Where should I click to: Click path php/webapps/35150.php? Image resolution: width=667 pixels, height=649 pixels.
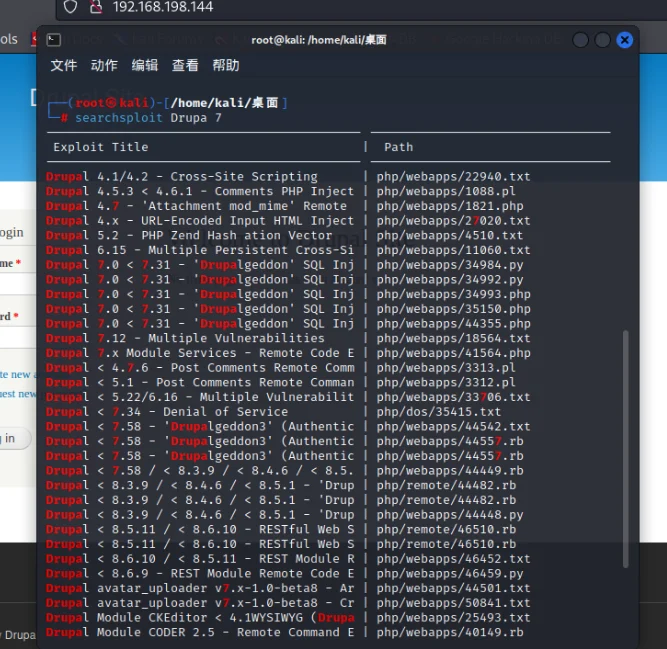point(453,309)
